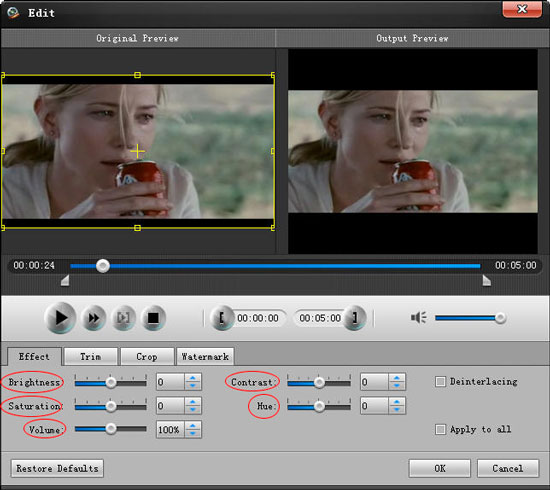Click the crop center crosshair
This screenshot has height=490, width=550.
(x=138, y=151)
